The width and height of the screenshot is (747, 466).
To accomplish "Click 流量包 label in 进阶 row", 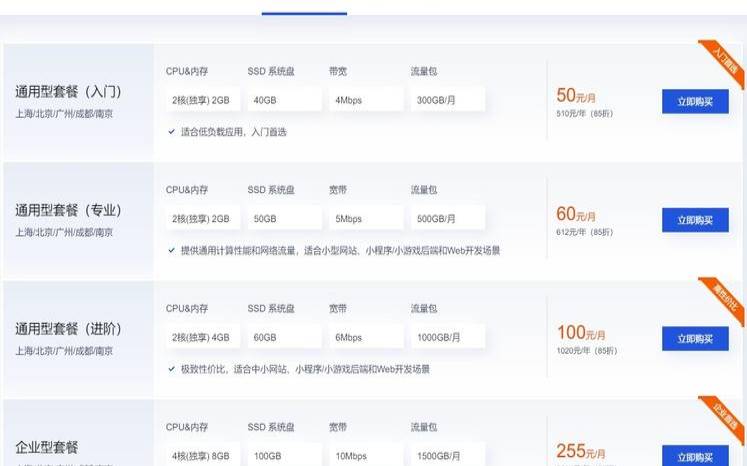I will [x=424, y=309].
